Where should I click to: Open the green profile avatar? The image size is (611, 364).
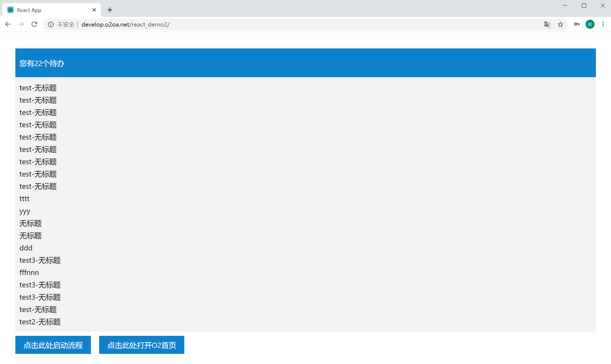tap(590, 24)
